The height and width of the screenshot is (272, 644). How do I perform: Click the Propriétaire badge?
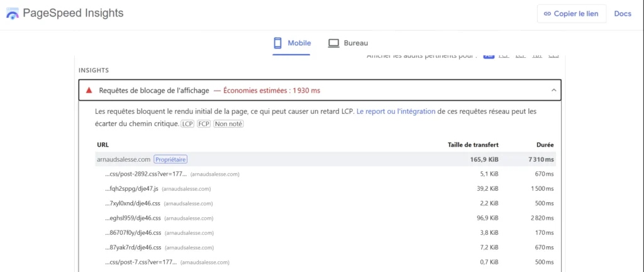pyautogui.click(x=171, y=159)
